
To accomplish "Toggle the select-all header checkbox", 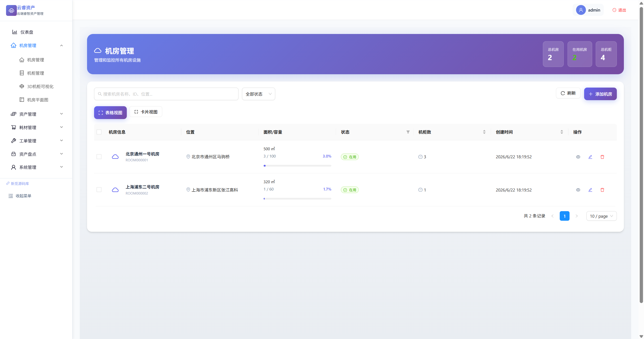I will [x=99, y=132].
